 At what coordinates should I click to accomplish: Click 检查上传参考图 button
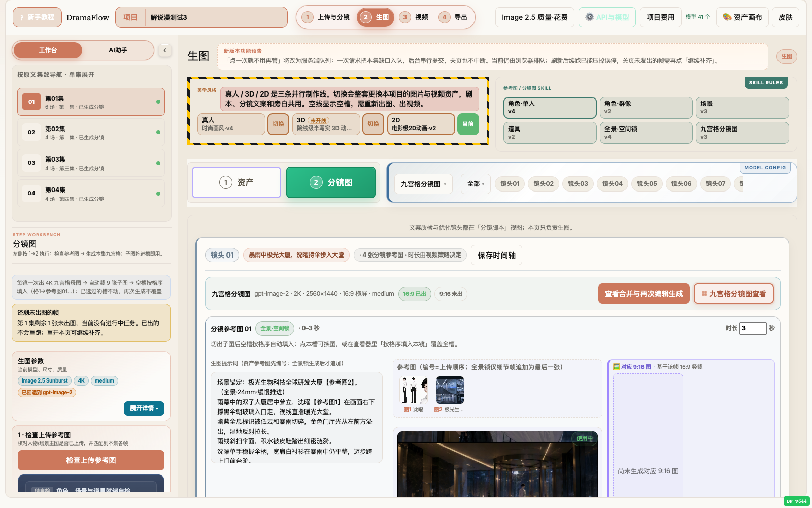point(91,460)
